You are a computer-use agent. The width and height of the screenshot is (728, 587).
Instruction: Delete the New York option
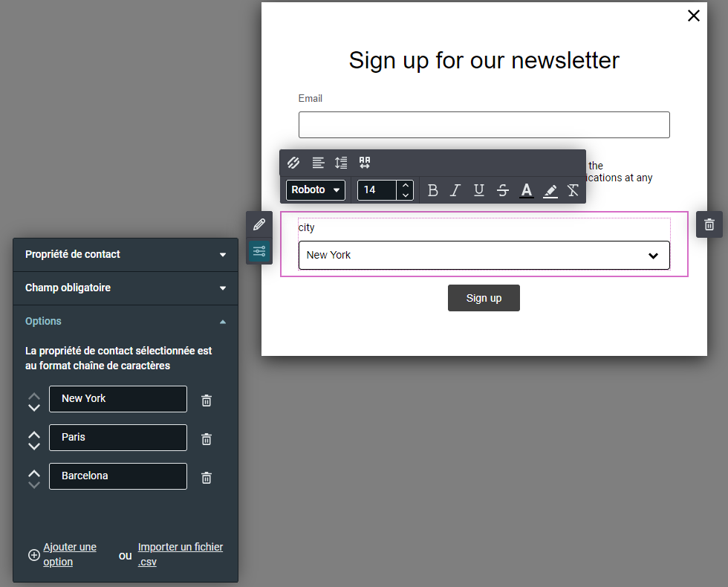(x=207, y=400)
